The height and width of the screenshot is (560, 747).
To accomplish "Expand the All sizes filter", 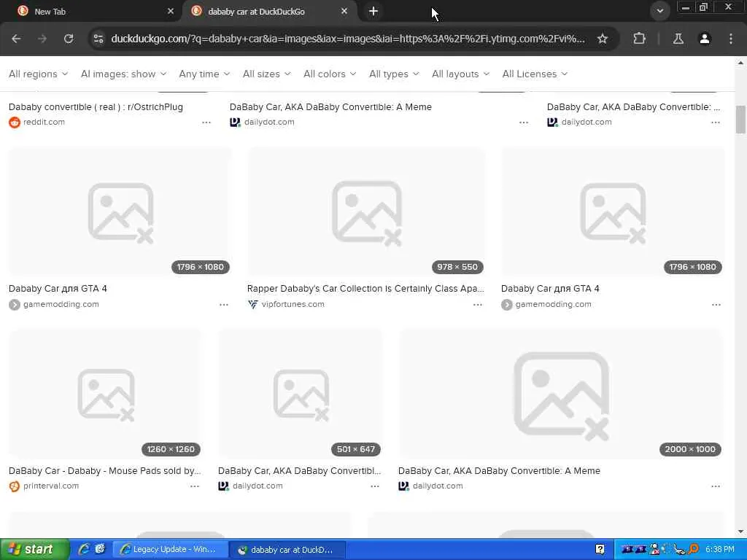I will coord(266,74).
